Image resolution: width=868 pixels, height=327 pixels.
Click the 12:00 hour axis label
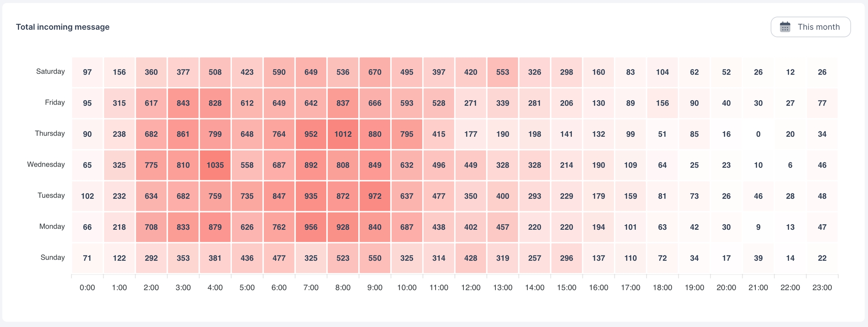[471, 287]
